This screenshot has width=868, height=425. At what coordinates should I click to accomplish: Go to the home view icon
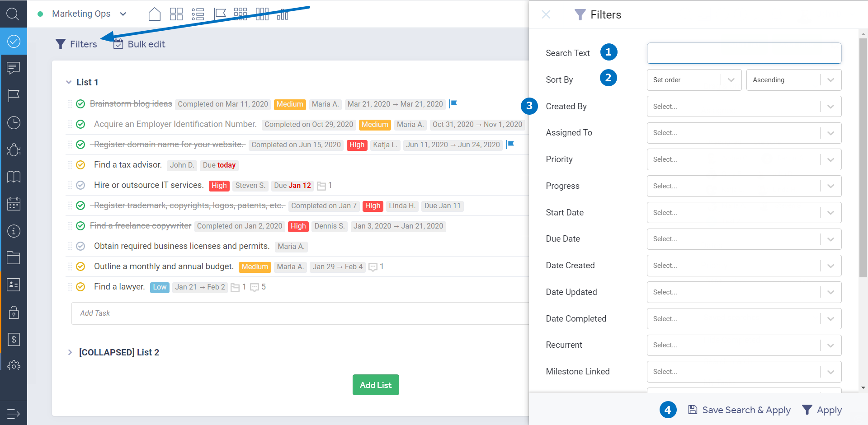click(155, 14)
